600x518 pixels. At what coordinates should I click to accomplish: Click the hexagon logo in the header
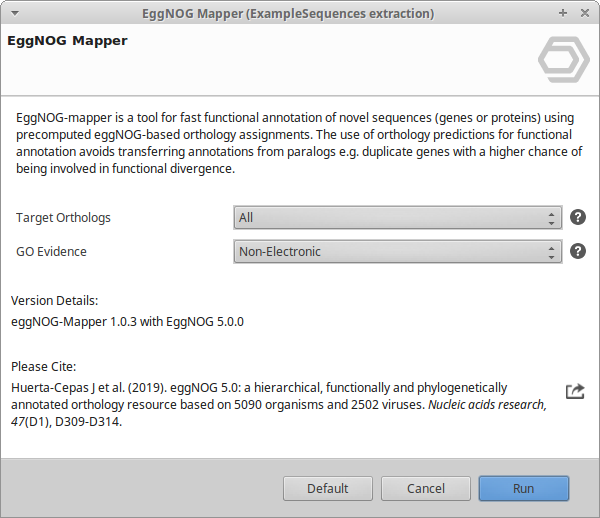point(563,61)
